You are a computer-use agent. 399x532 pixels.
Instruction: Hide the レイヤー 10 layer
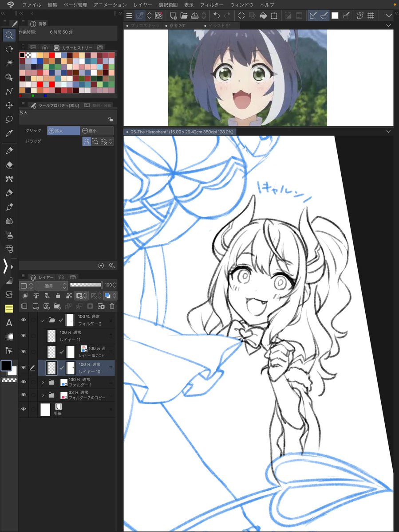pyautogui.click(x=24, y=368)
